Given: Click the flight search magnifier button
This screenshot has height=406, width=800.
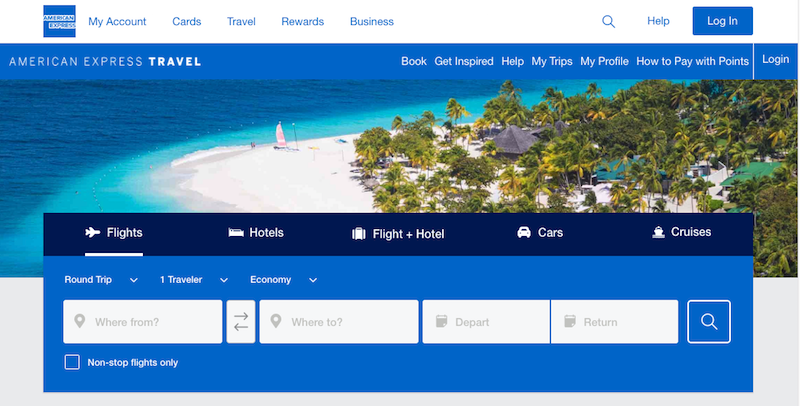Looking at the screenshot, I should 709,322.
